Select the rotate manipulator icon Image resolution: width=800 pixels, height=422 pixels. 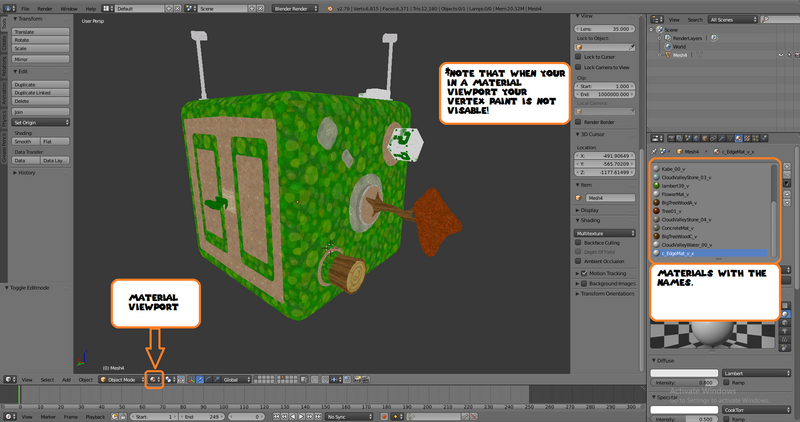coord(208,380)
